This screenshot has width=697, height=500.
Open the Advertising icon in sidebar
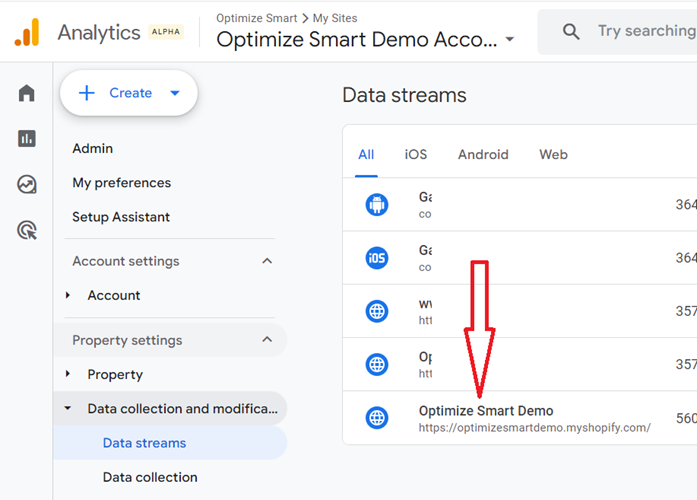pos(27,230)
